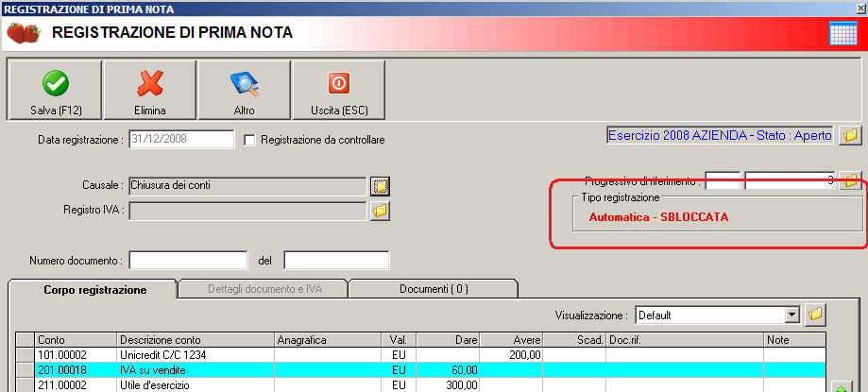Open folder icon next to Visualizzazione dropdown
The width and height of the screenshot is (868, 392).
tap(815, 315)
